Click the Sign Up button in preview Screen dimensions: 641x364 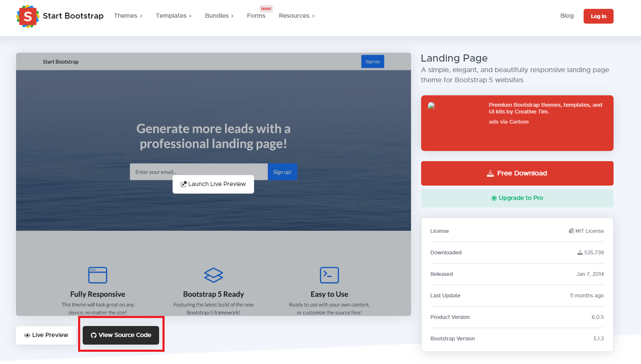[373, 62]
